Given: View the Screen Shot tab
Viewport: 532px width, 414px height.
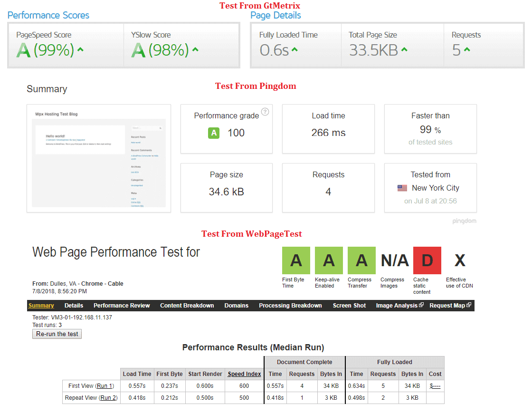Looking at the screenshot, I should (x=350, y=306).
